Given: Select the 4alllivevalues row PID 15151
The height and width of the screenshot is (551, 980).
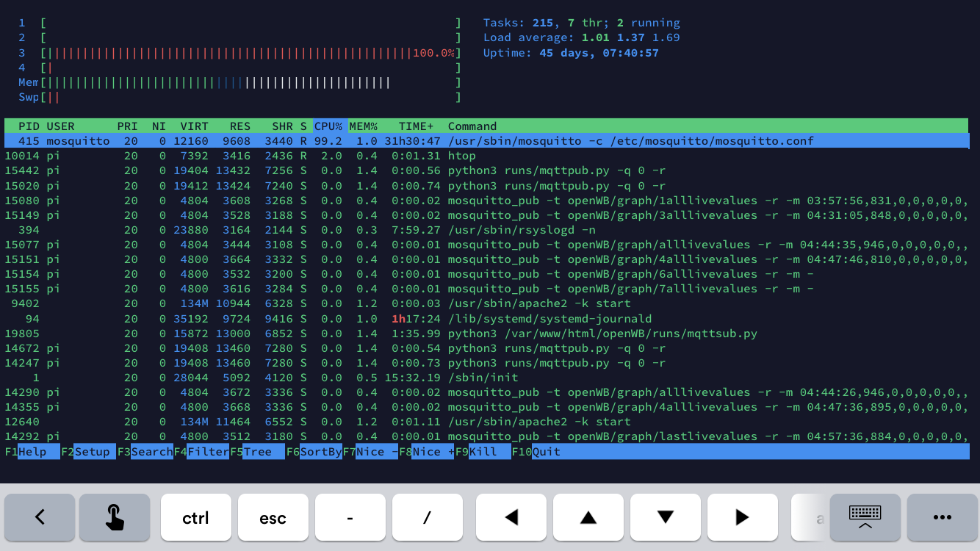Looking at the screenshot, I should pyautogui.click(x=486, y=259).
